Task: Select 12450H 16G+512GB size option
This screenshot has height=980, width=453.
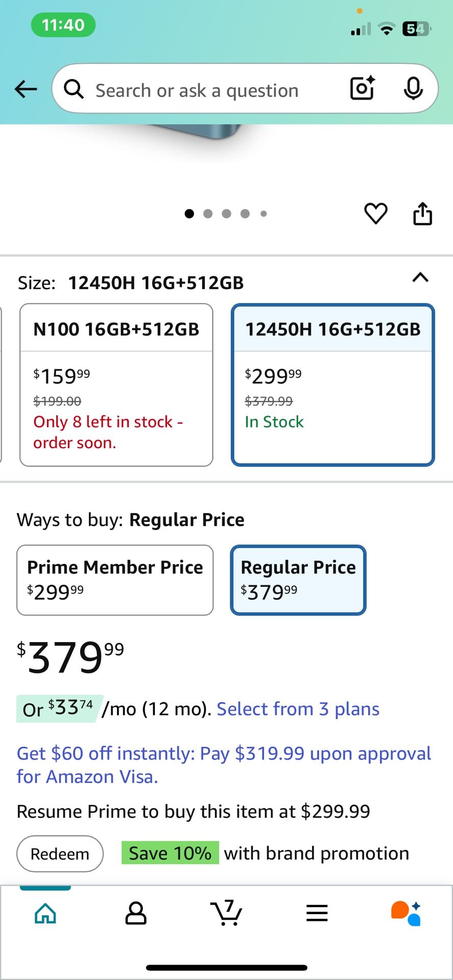Action: 333,385
